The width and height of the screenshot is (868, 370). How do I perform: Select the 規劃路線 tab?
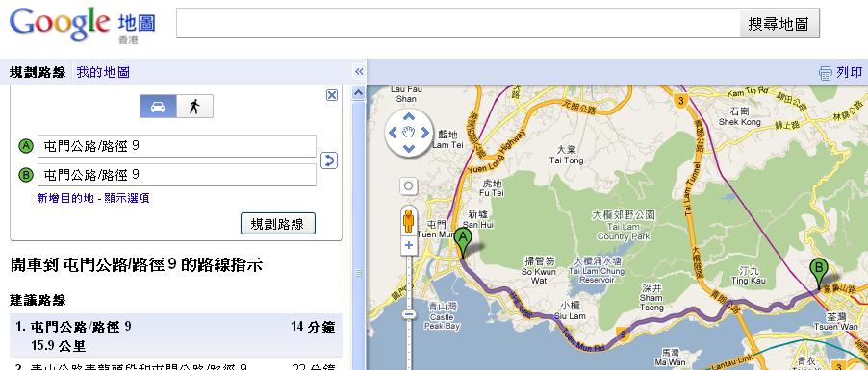coord(38,72)
